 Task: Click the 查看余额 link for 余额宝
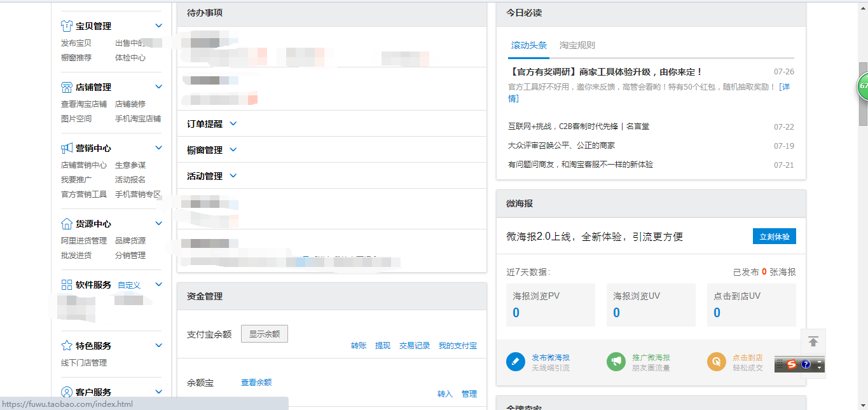(256, 382)
